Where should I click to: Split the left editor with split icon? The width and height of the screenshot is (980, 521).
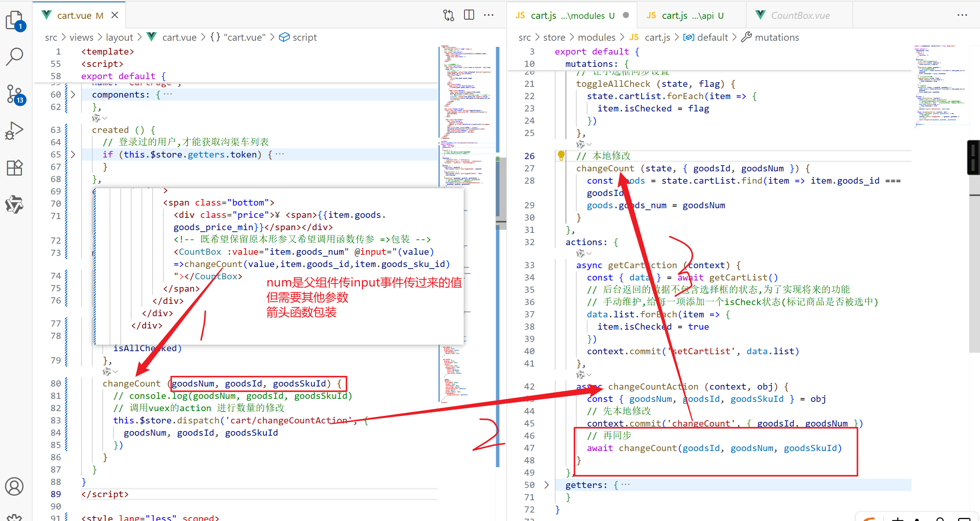469,15
